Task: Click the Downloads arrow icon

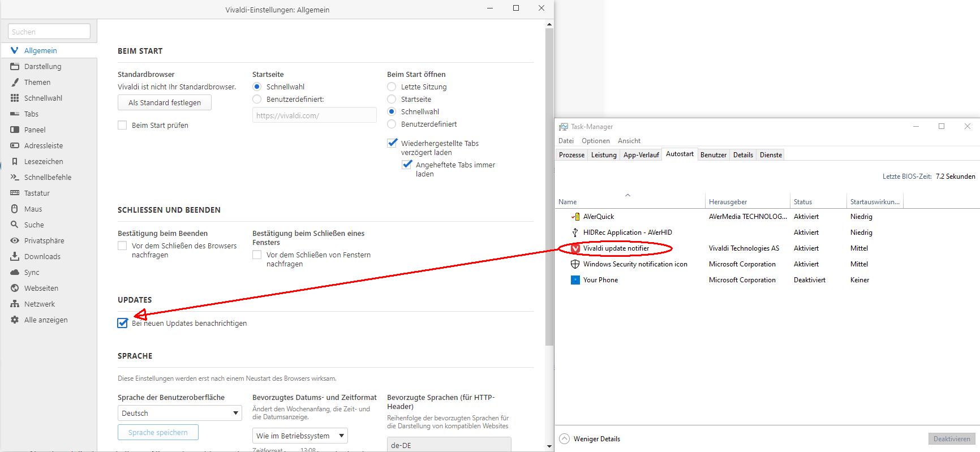Action: [x=15, y=256]
